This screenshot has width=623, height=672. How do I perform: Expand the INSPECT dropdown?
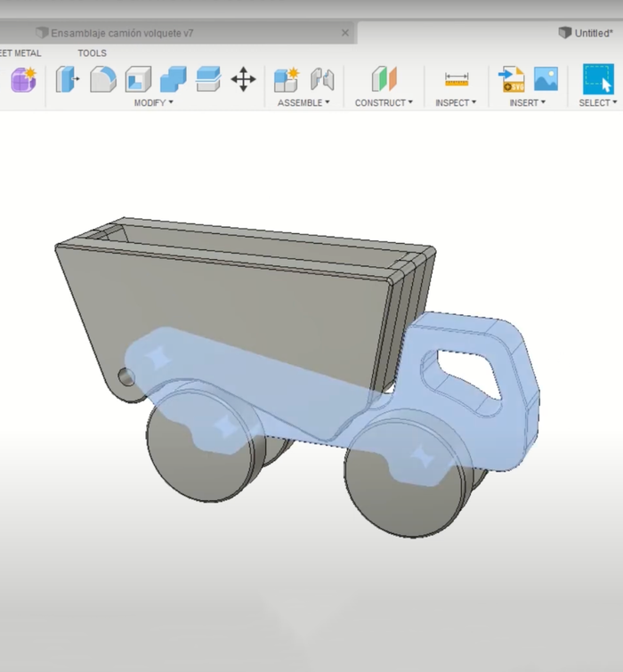pos(456,103)
